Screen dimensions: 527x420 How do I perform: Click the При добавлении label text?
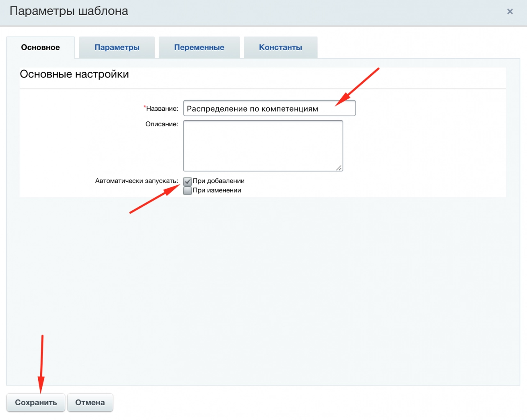click(x=218, y=181)
